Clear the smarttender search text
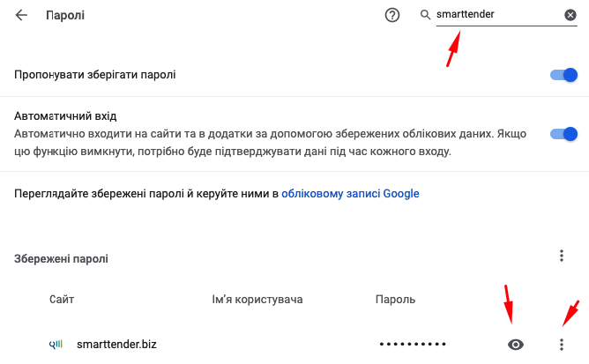The height and width of the screenshot is (364, 589). (570, 15)
